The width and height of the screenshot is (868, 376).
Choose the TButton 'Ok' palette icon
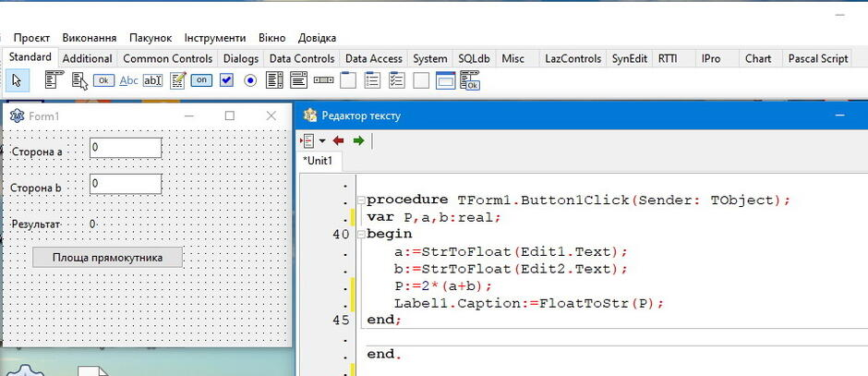click(103, 80)
